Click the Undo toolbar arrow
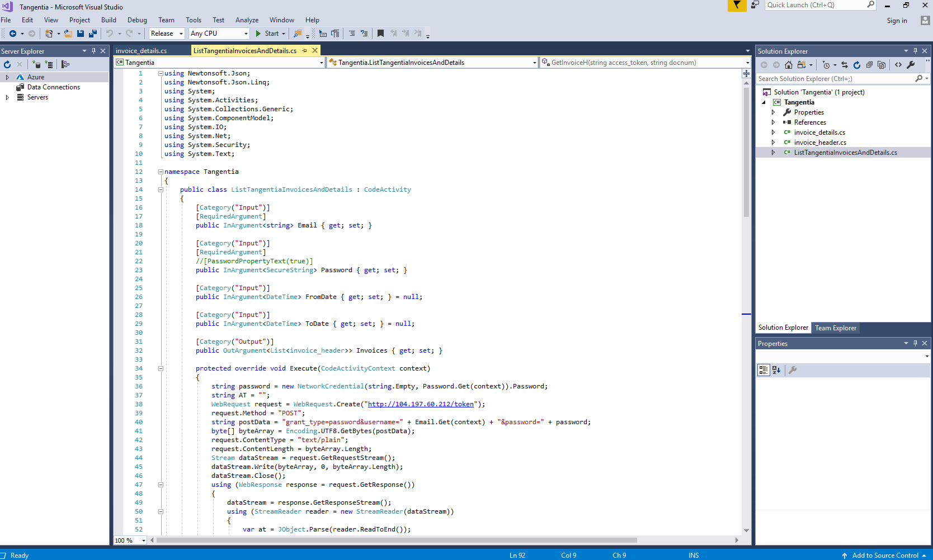Image resolution: width=933 pixels, height=560 pixels. tap(110, 34)
